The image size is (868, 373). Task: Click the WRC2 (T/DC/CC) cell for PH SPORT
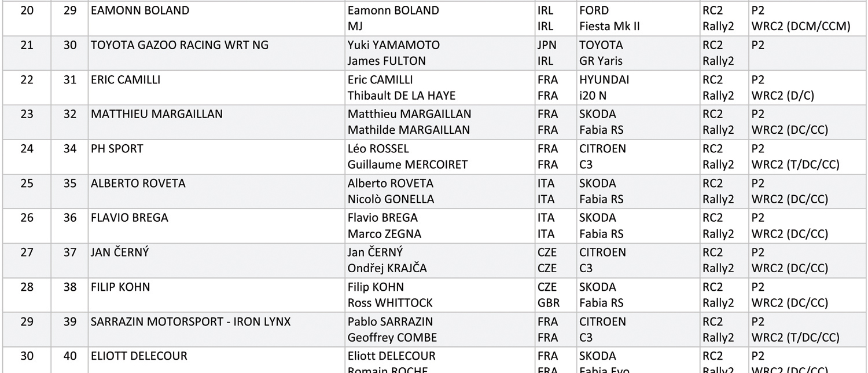pyautogui.click(x=795, y=164)
